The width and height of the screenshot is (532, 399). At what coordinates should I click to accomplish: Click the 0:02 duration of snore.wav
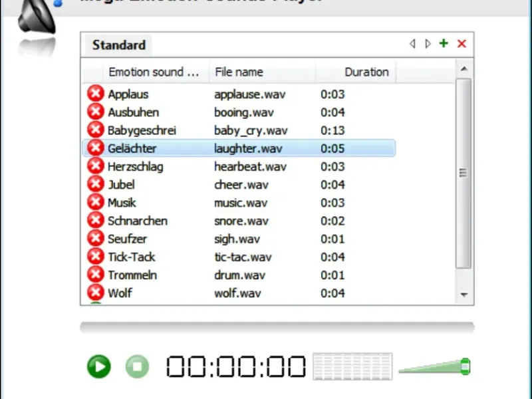332,221
